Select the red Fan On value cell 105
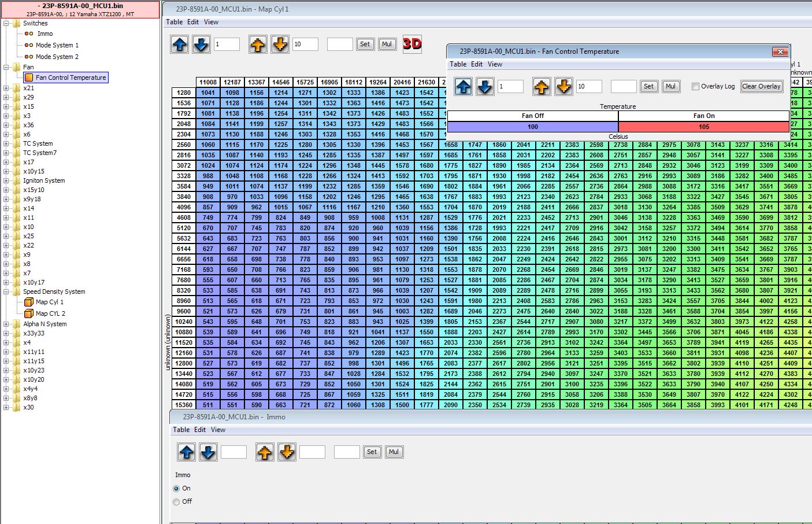 coord(703,127)
